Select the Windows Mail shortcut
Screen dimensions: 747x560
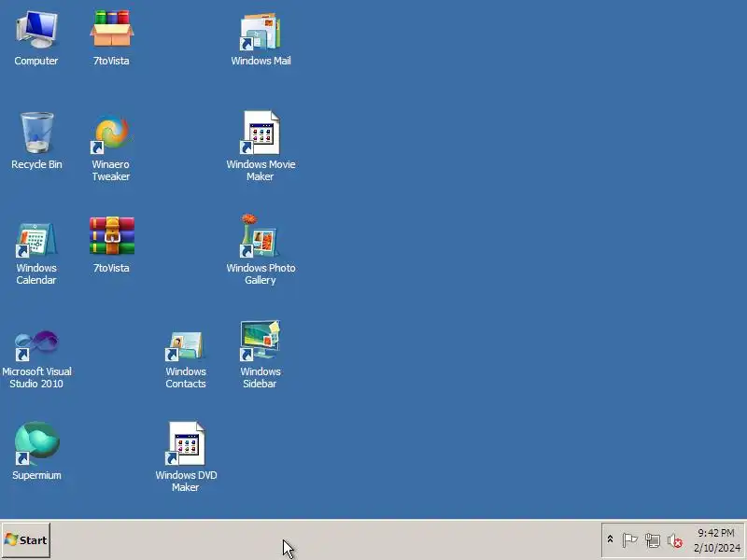coord(261,38)
